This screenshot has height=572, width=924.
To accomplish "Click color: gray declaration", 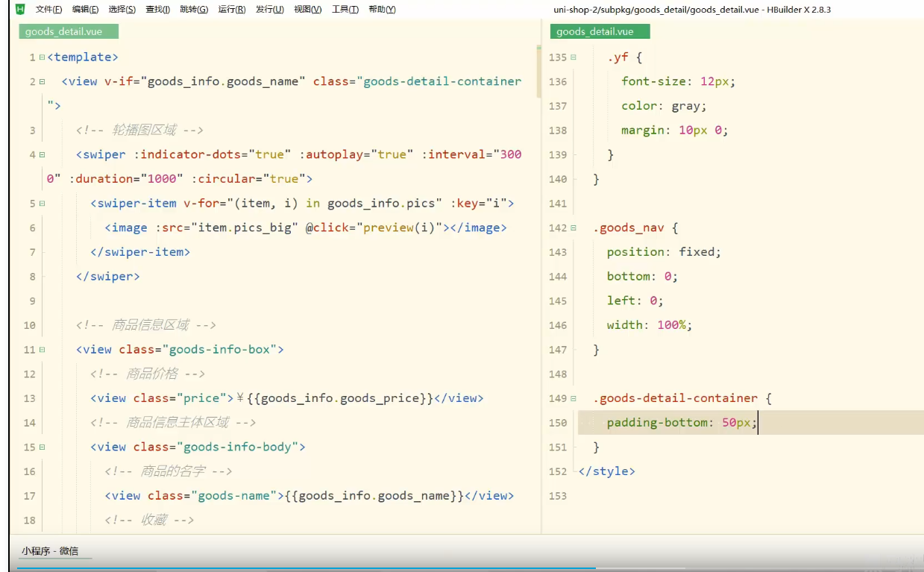I will point(664,106).
